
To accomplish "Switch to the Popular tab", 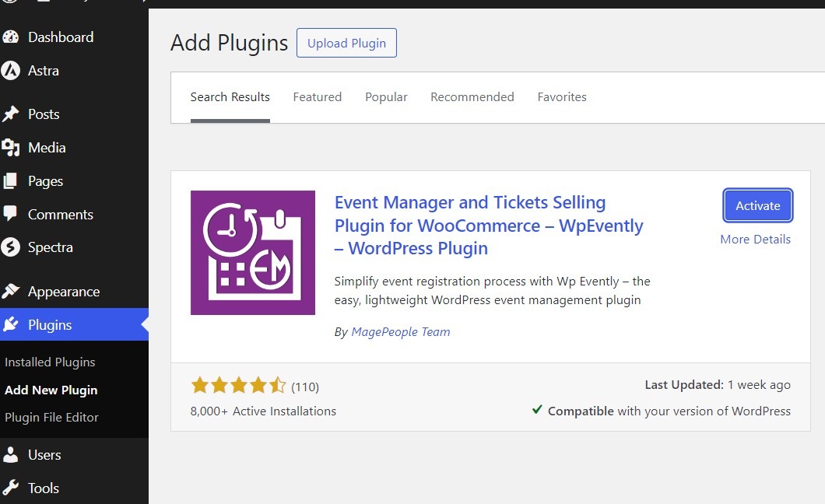I will tap(386, 97).
